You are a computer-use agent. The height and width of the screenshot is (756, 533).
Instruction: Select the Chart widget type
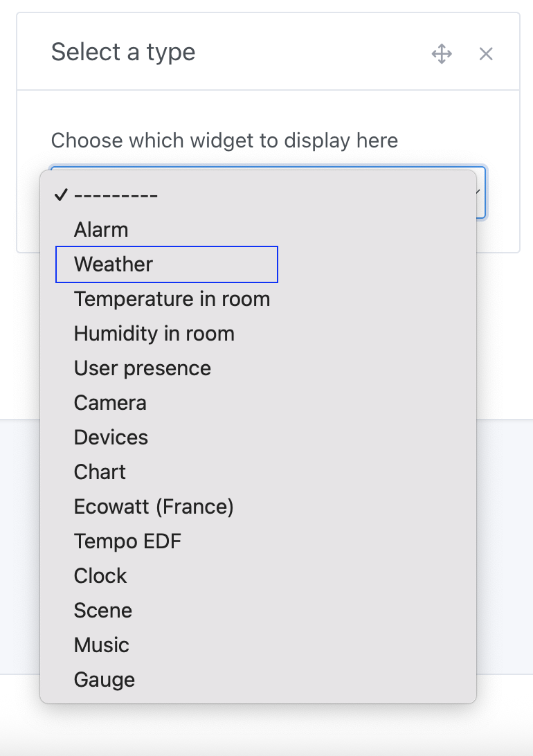point(100,471)
